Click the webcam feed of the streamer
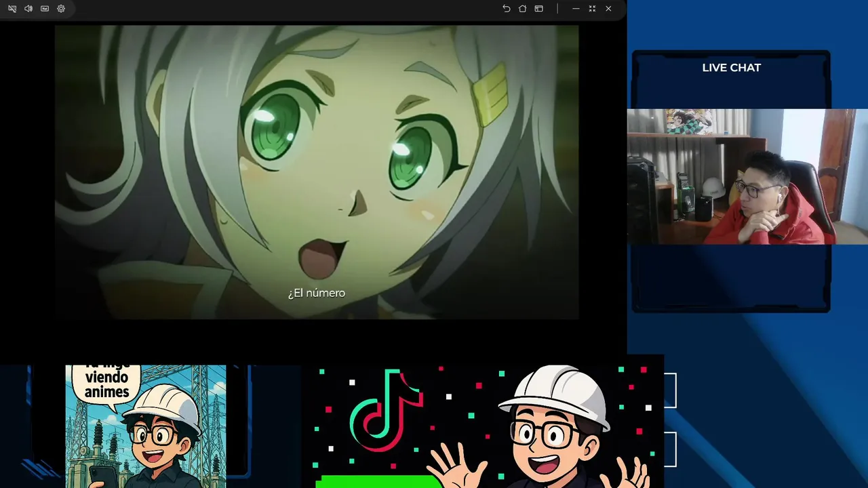 747,176
